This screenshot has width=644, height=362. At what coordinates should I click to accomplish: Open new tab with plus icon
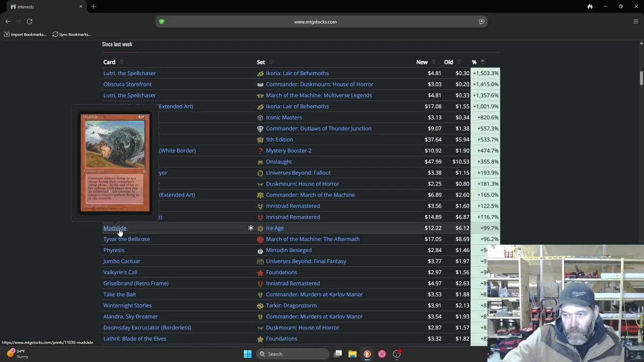[x=94, y=7]
